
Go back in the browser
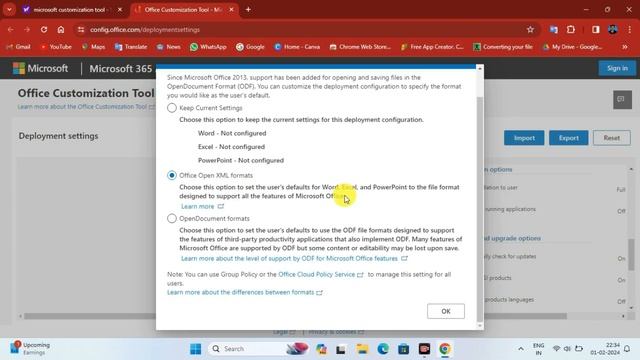coord(11,29)
